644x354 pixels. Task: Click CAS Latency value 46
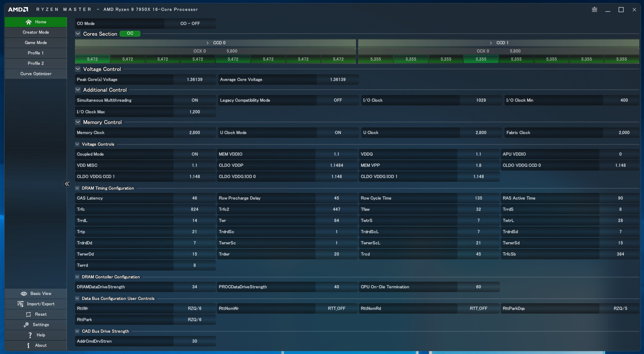pos(195,198)
